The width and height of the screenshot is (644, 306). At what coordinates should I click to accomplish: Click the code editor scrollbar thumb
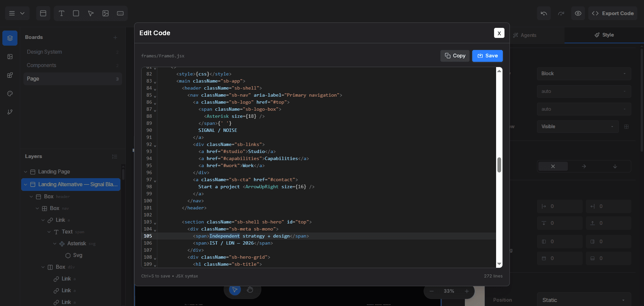[x=499, y=165]
